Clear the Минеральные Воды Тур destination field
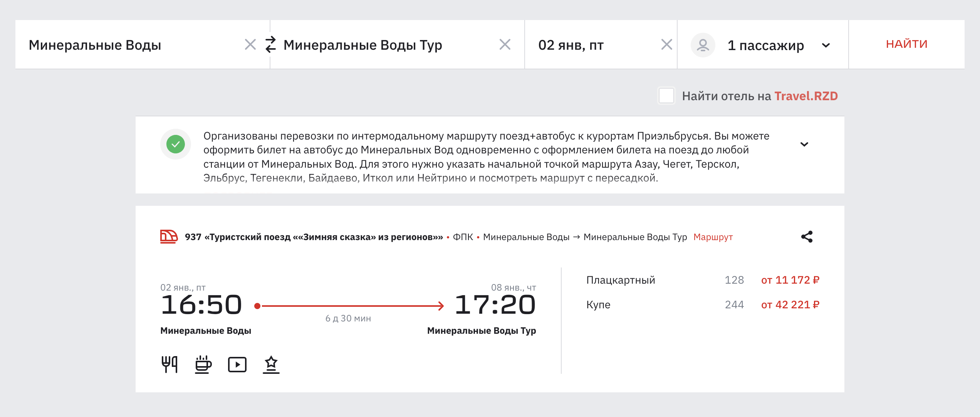 pos(505,45)
